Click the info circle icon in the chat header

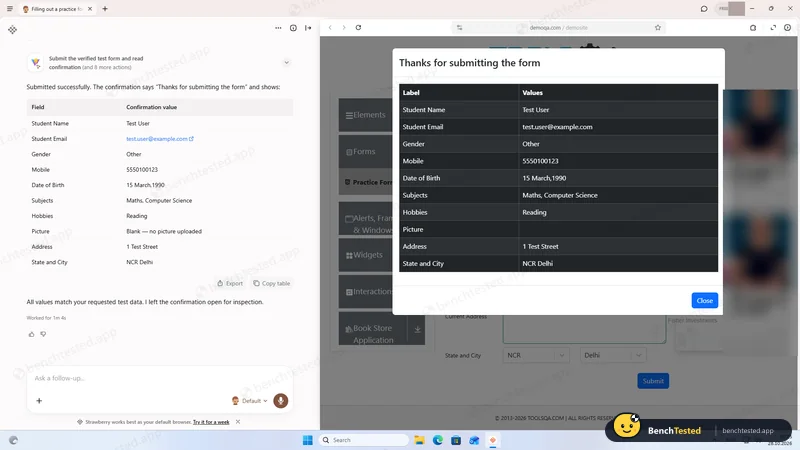293,28
